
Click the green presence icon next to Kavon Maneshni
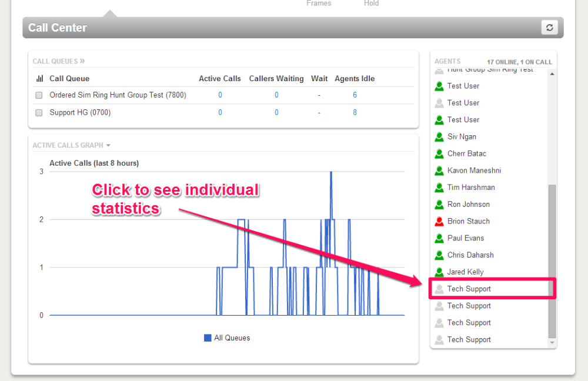pos(439,171)
